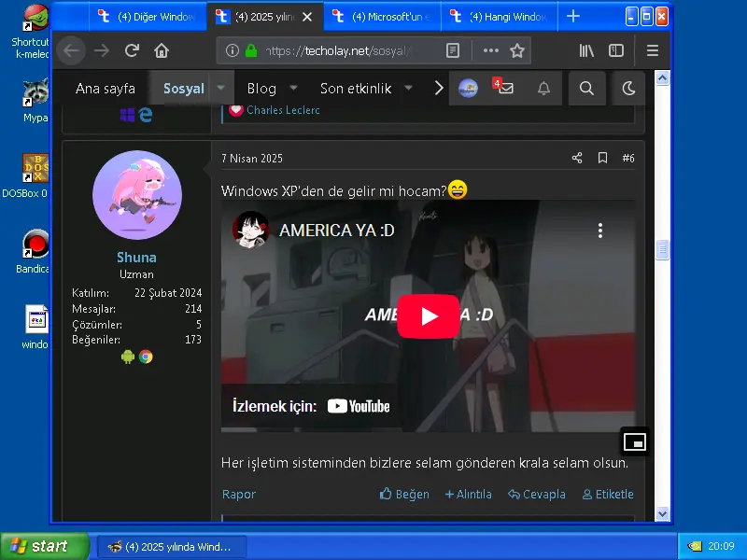This screenshot has width=747, height=560.
Task: Open the AMERICA YA :D video title
Action: [x=337, y=231]
